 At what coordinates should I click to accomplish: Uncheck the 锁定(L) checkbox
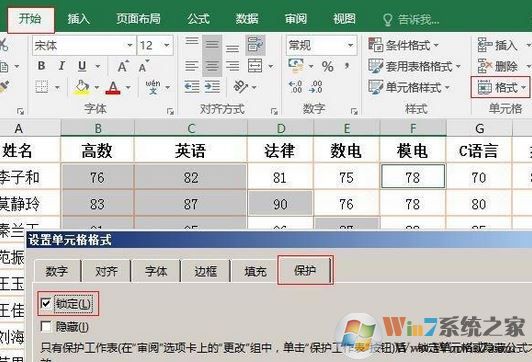[x=45, y=303]
